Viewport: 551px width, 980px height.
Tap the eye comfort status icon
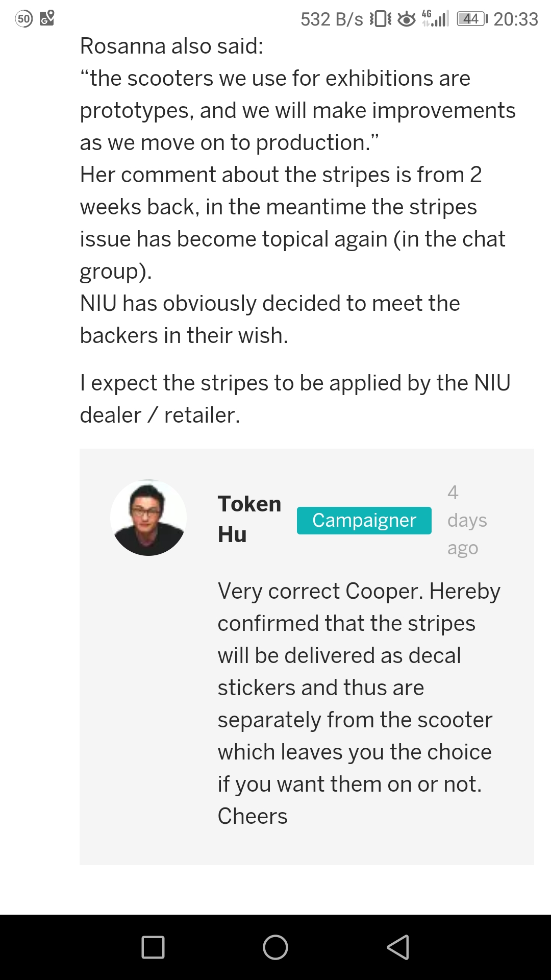click(407, 19)
